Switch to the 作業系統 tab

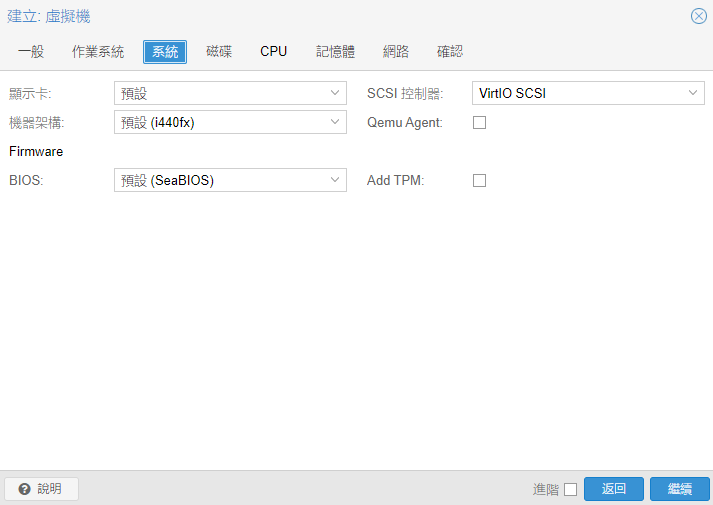click(98, 52)
